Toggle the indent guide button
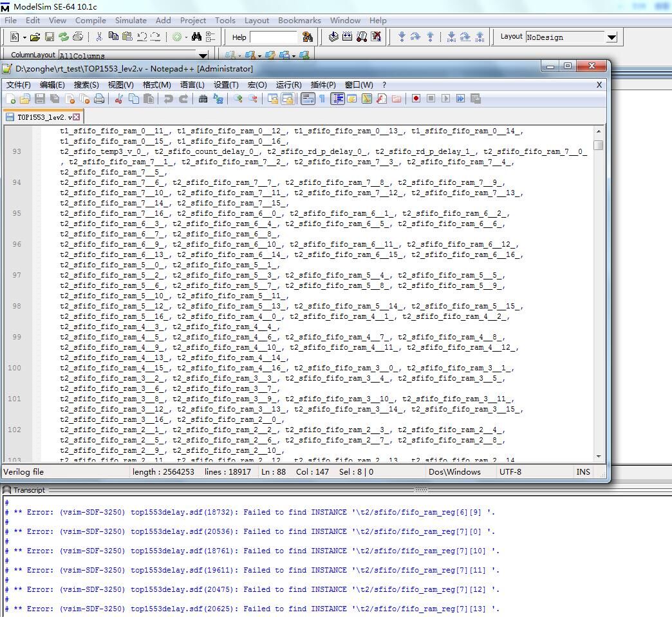The image size is (672, 617). [337, 99]
